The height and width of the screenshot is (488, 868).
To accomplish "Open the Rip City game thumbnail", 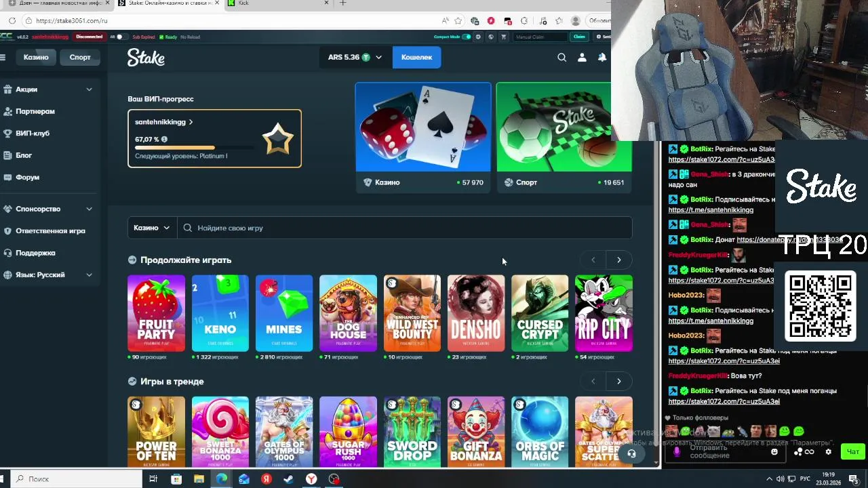I will click(604, 313).
